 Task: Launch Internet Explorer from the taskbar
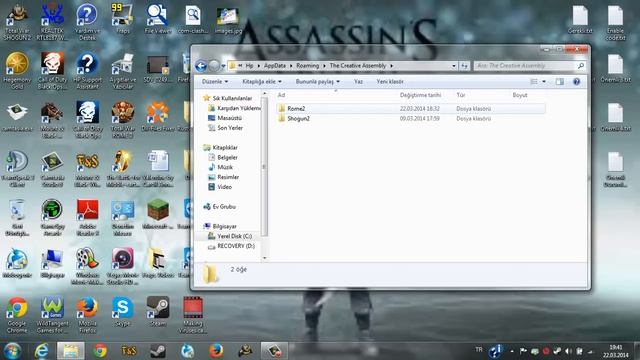coord(41,351)
